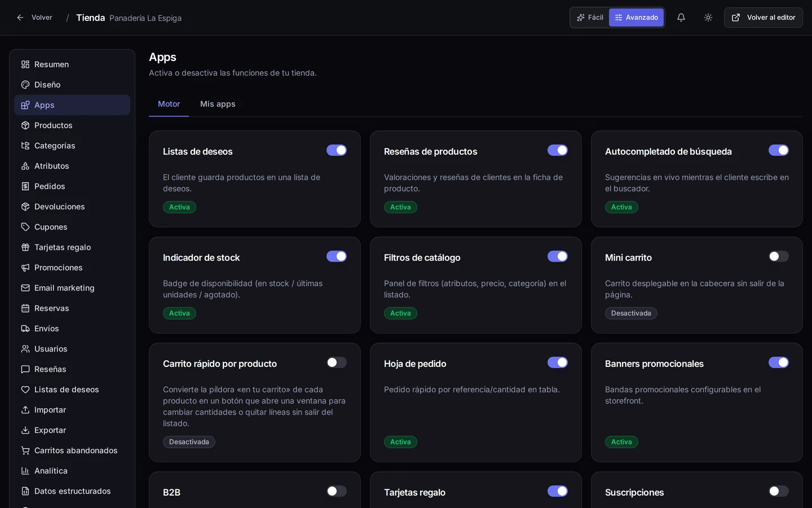Click the Cupones tag icon in sidebar
Screen dimensions: 812x508
[25, 227]
